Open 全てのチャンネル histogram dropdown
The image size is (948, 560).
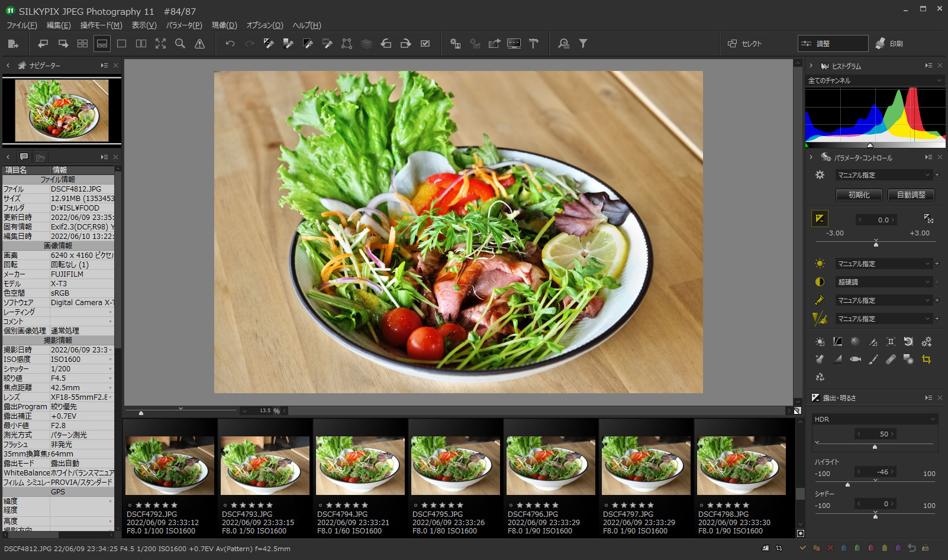pos(875,80)
